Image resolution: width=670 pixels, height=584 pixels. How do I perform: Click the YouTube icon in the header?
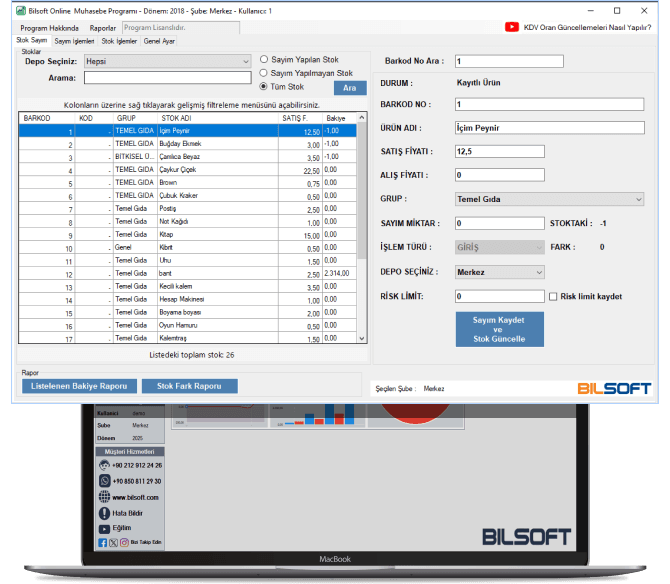click(511, 27)
